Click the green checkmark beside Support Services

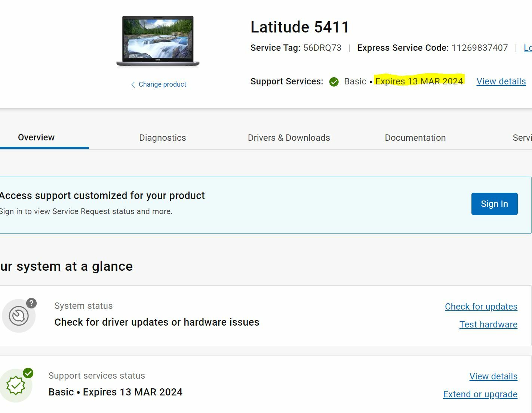pos(334,82)
